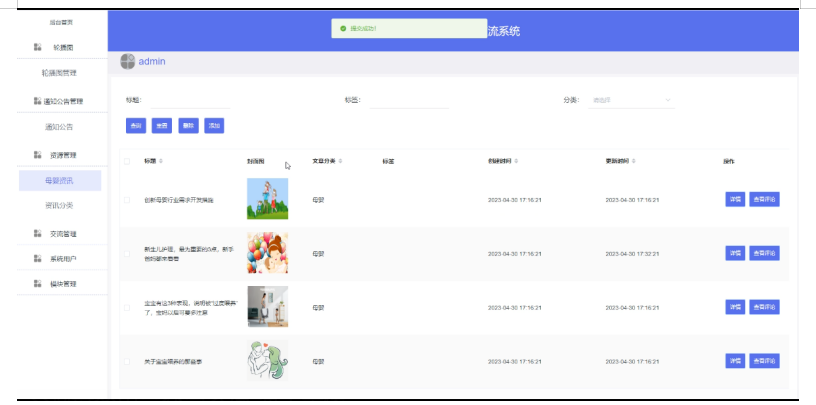Click 母婴 category cell in 关于宝宝喂养 row
The height and width of the screenshot is (405, 816).
click(318, 361)
